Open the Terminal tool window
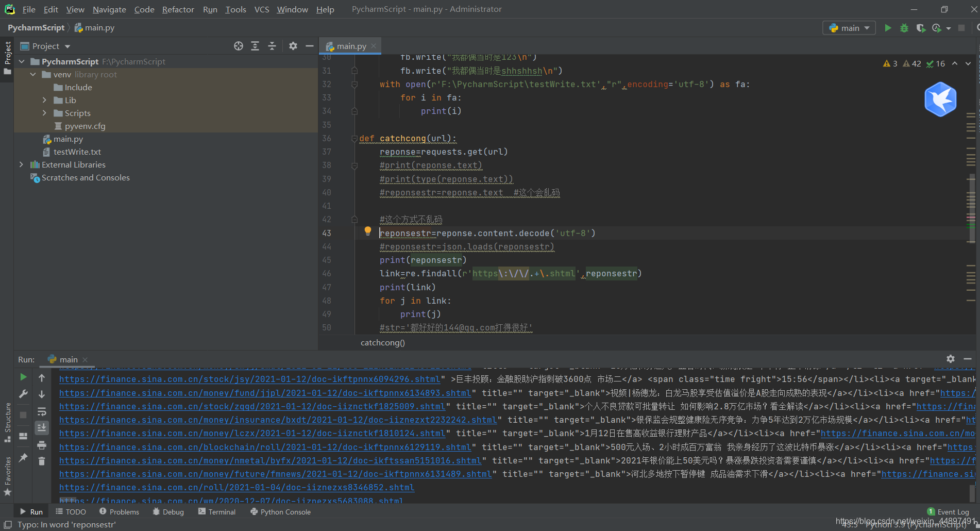980x531 pixels. click(217, 511)
